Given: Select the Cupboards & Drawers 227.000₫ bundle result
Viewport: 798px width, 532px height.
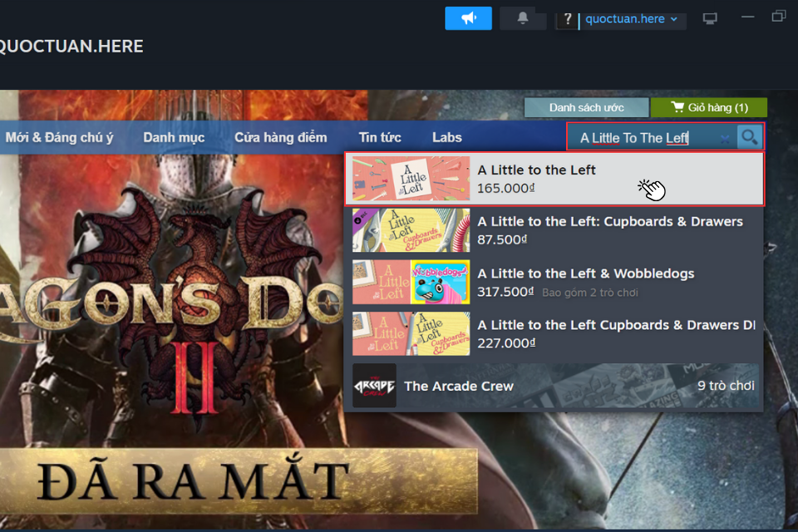Looking at the screenshot, I should [x=554, y=334].
